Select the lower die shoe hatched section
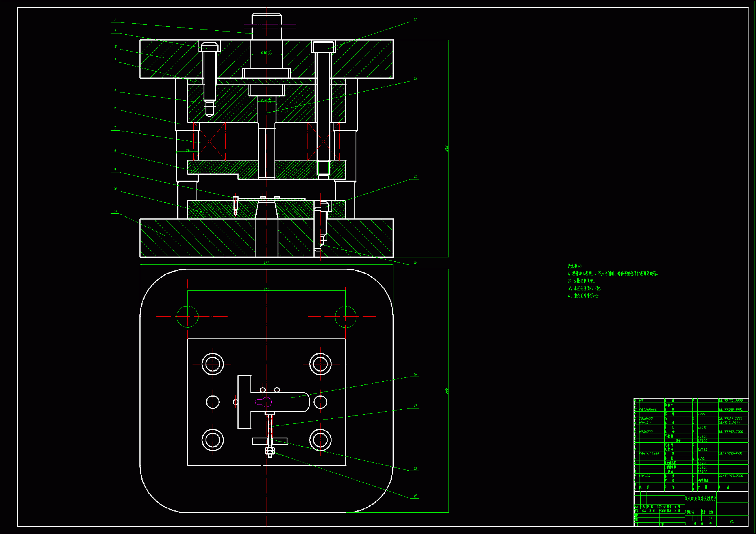756x534 pixels. 197,238
